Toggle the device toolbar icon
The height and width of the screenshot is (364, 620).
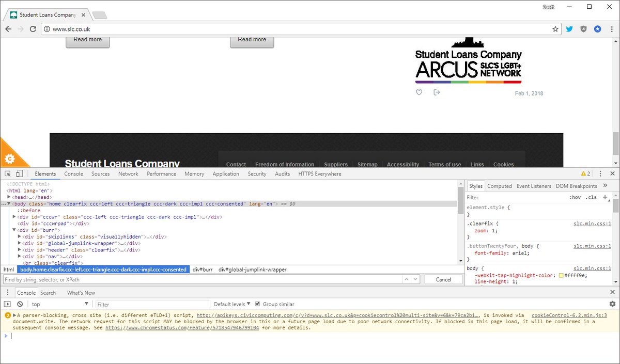click(19, 174)
